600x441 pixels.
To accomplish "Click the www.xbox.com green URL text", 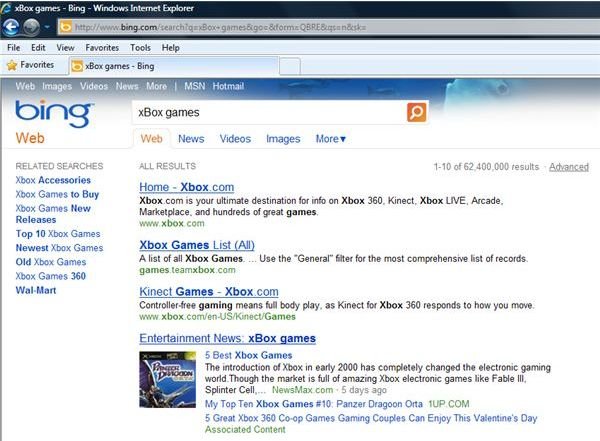I will 172,223.
